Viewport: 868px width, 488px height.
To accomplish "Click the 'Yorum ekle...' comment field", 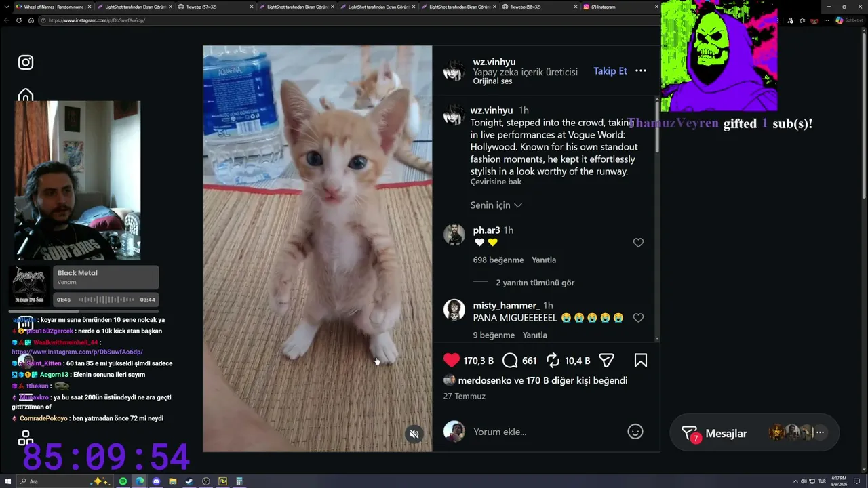I will coord(546,432).
